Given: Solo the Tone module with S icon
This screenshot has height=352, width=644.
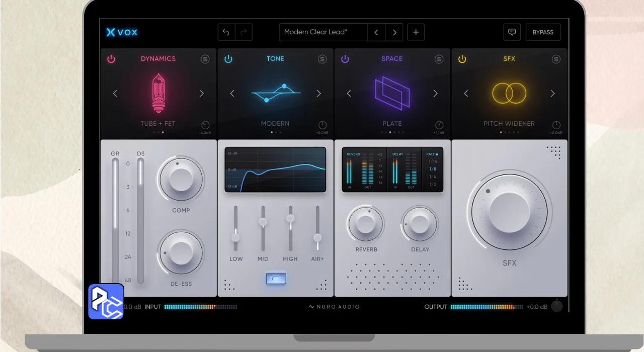Looking at the screenshot, I should point(322,59).
